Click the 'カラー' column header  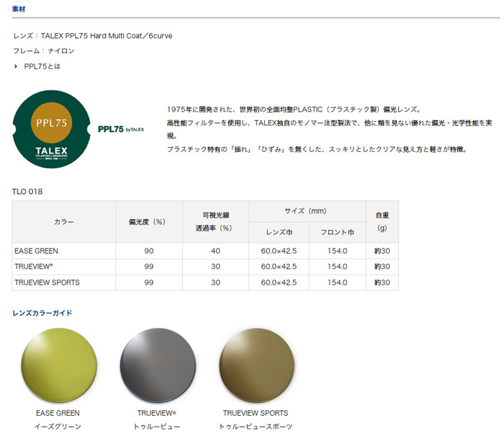click(x=63, y=222)
